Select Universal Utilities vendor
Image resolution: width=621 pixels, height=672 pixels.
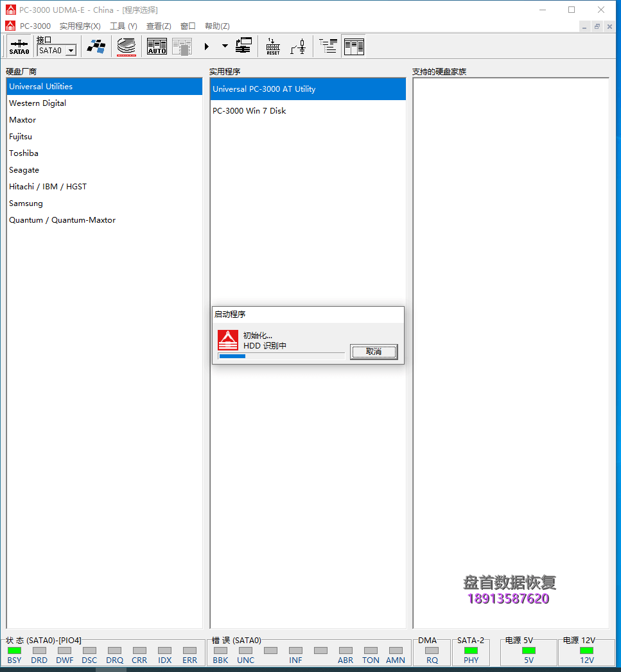tap(104, 87)
